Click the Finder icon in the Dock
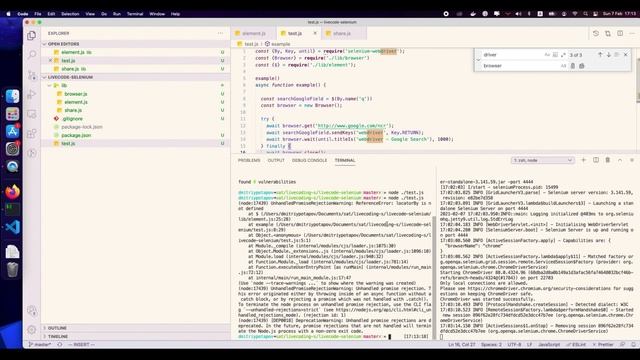The height and width of the screenshot is (360, 640). tap(12, 96)
